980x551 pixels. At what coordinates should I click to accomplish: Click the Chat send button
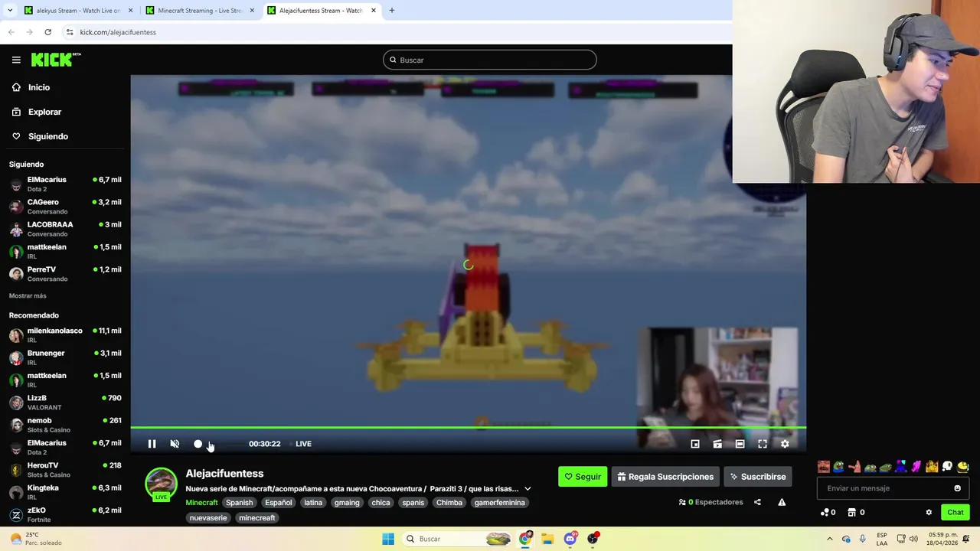(x=955, y=512)
